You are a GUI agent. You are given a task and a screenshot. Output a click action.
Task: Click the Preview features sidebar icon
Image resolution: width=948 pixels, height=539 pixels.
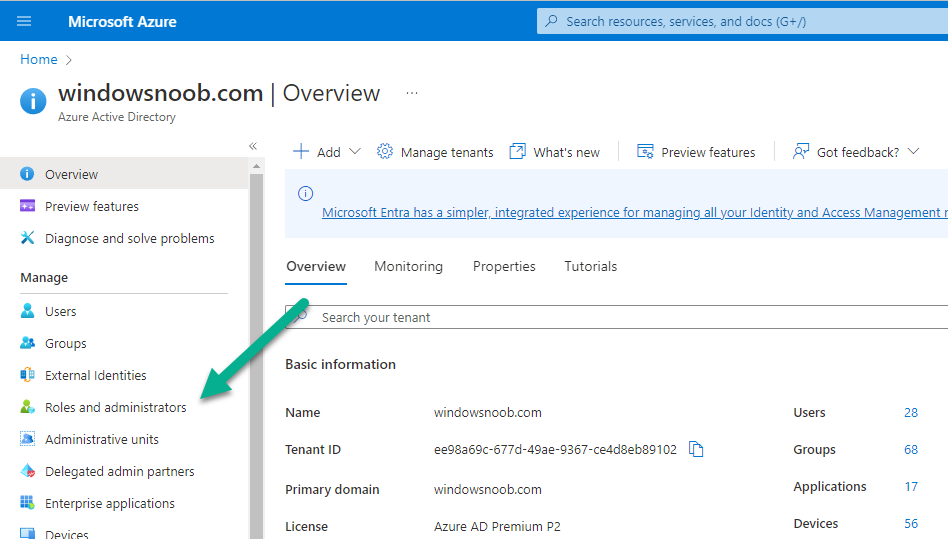(x=27, y=206)
